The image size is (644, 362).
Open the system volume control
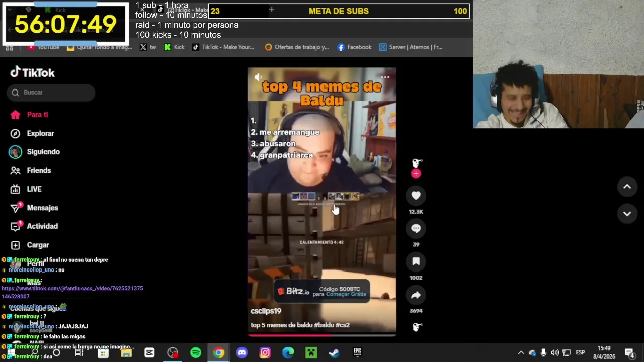point(555,353)
